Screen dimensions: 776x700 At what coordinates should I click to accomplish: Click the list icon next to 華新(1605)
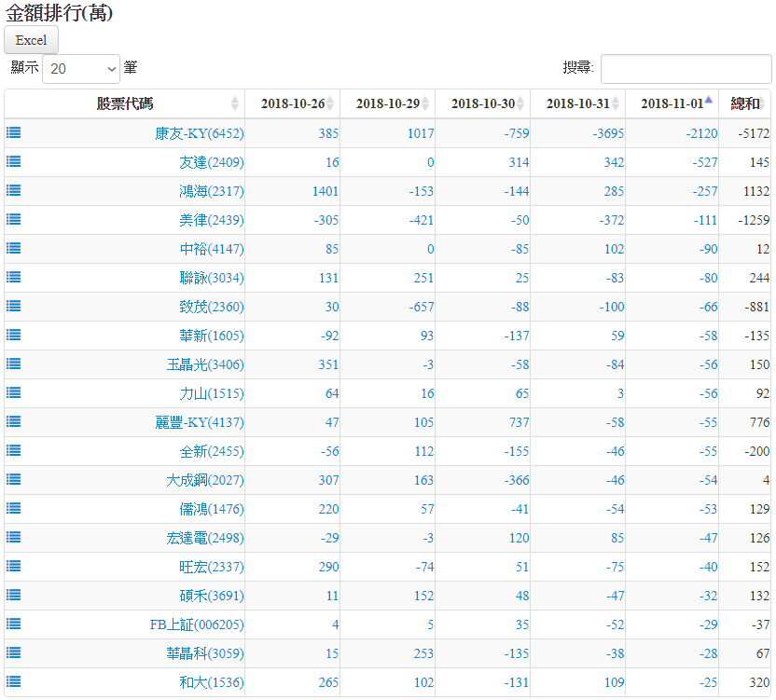[13, 335]
